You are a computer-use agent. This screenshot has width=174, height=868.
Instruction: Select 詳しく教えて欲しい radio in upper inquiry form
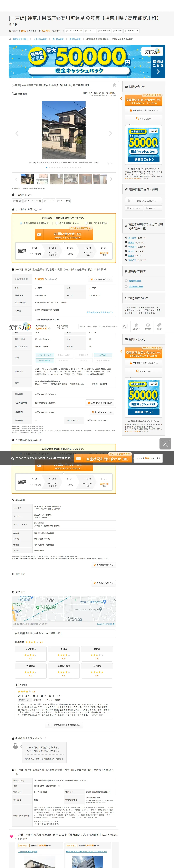pyautogui.click(x=86, y=223)
